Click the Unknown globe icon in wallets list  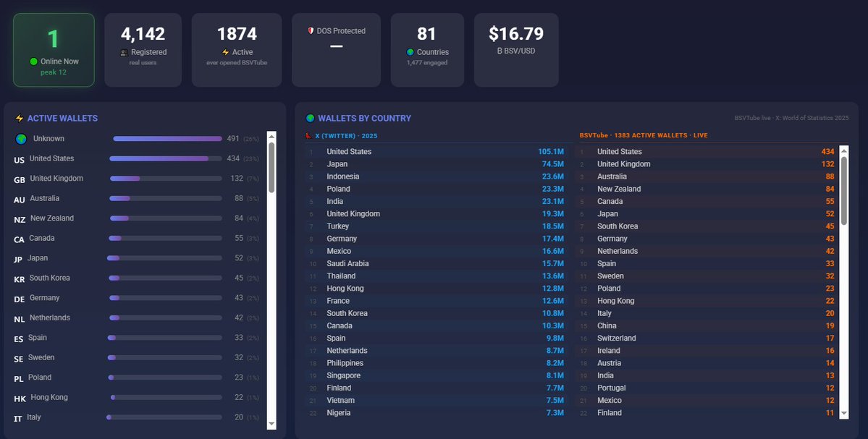click(x=21, y=139)
